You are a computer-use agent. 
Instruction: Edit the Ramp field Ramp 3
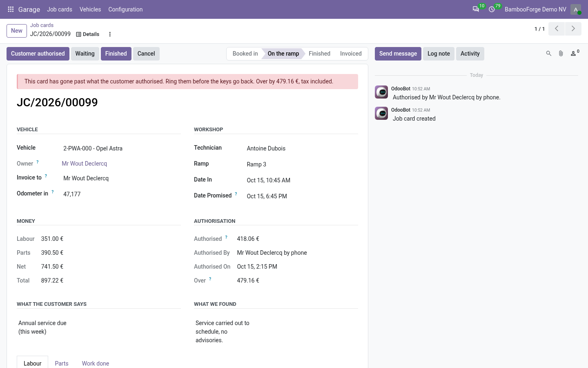[302, 164]
